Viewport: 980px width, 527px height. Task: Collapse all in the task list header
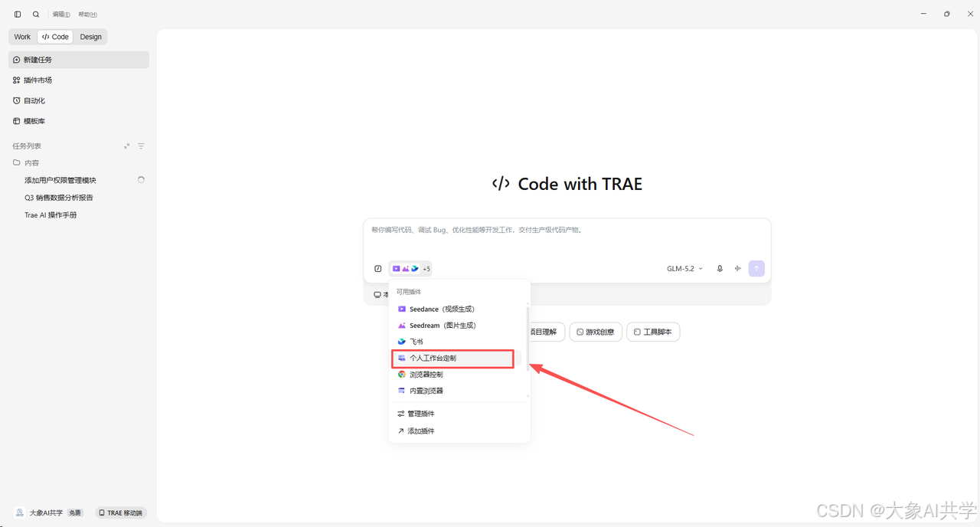point(127,146)
